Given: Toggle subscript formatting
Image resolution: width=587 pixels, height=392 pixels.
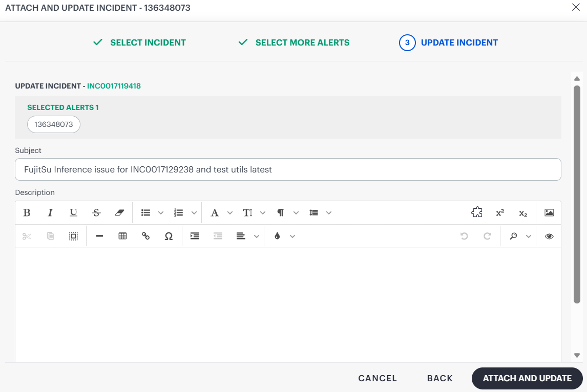Looking at the screenshot, I should click(x=523, y=213).
